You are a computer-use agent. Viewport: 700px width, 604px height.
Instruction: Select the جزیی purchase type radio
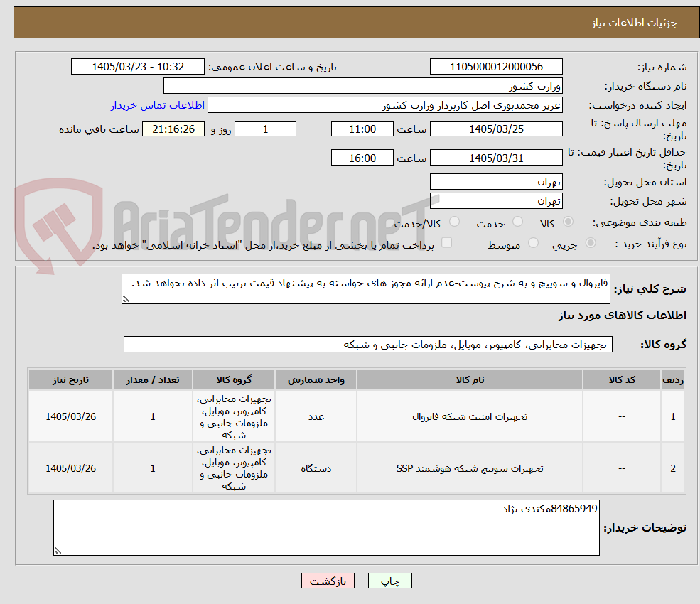click(x=590, y=243)
